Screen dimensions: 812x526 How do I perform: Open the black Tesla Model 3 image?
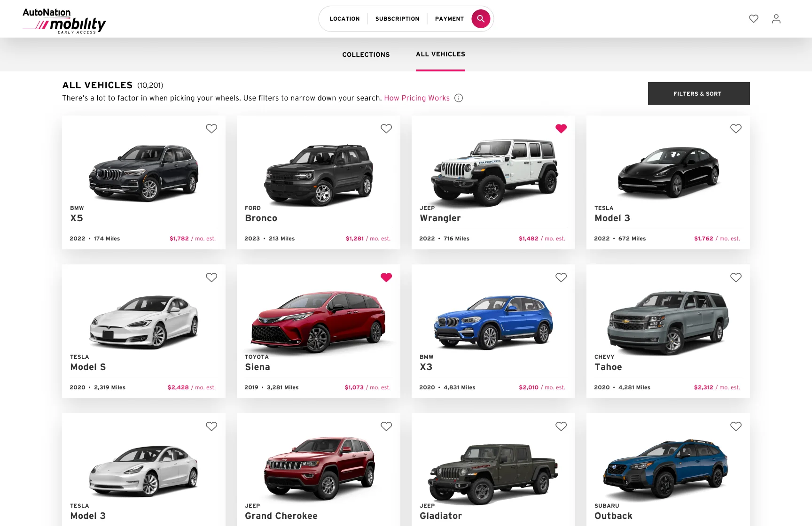click(x=668, y=172)
